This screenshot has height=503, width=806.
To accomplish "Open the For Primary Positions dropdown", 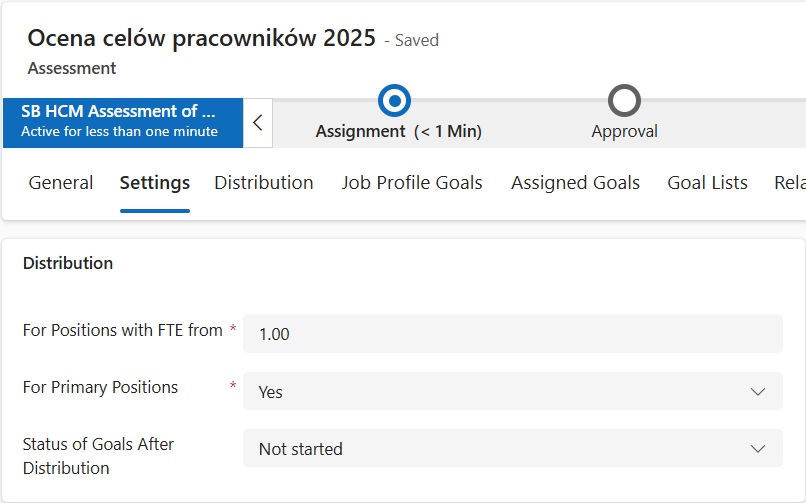I will click(x=500, y=392).
